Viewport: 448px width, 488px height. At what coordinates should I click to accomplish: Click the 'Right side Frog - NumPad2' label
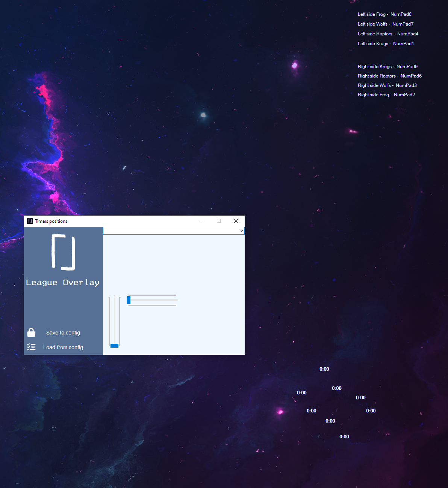click(x=386, y=95)
